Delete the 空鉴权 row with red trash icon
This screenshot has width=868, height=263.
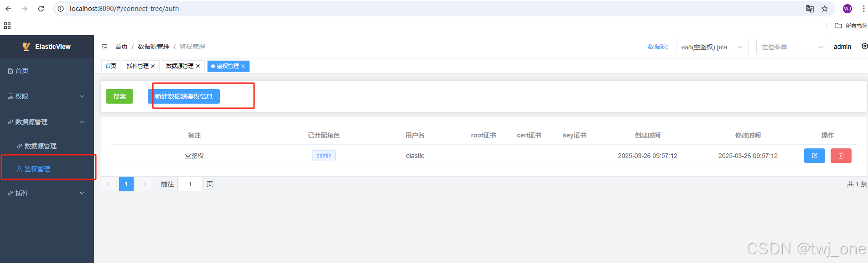[x=841, y=156]
